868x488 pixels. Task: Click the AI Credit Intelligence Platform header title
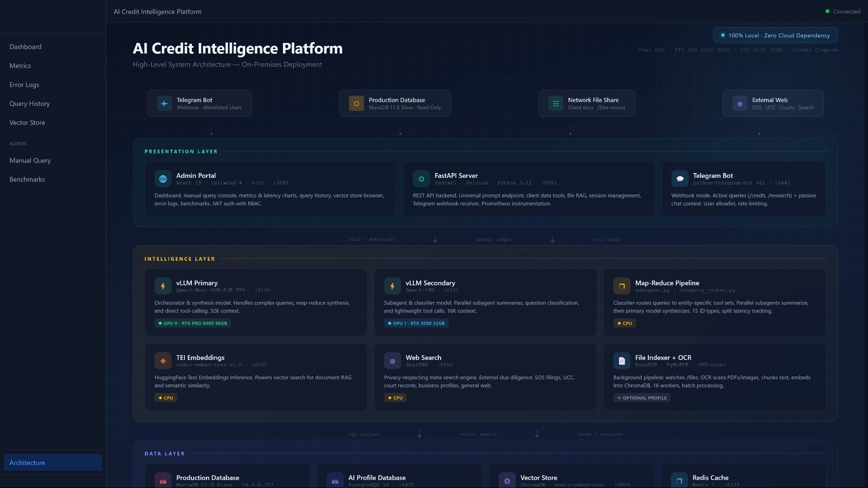[158, 12]
